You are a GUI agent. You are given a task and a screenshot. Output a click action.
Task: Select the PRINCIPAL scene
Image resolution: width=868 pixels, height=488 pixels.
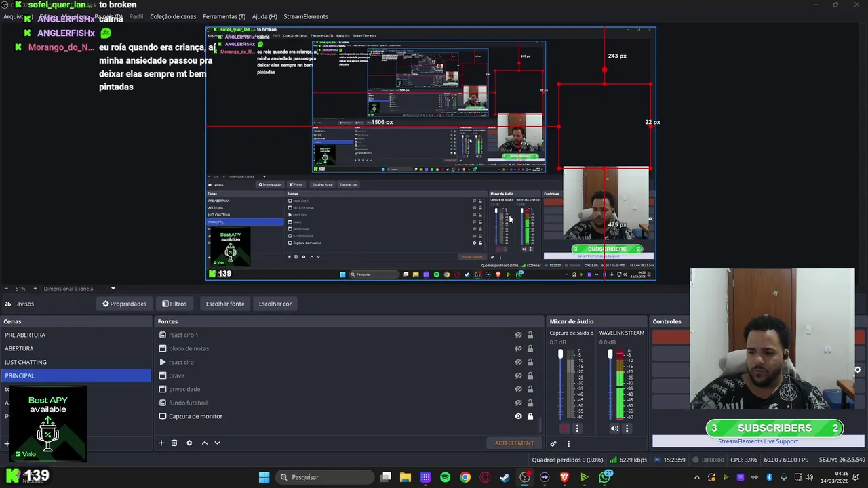(x=76, y=375)
